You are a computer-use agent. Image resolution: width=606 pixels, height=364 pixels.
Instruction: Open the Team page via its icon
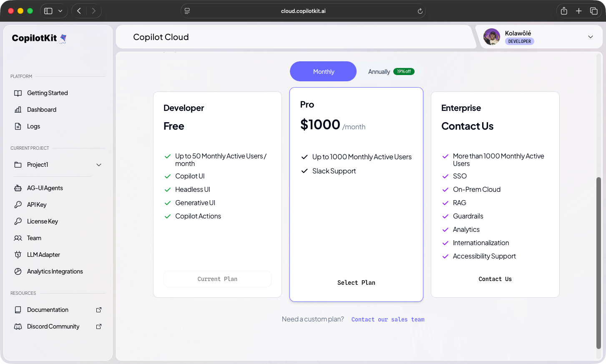click(18, 238)
